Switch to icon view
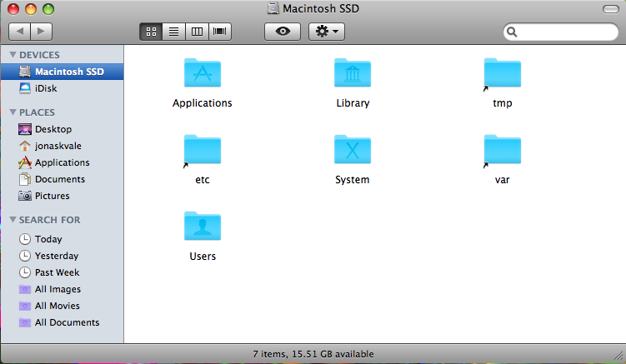Image resolution: width=626 pixels, height=364 pixels. [x=151, y=32]
